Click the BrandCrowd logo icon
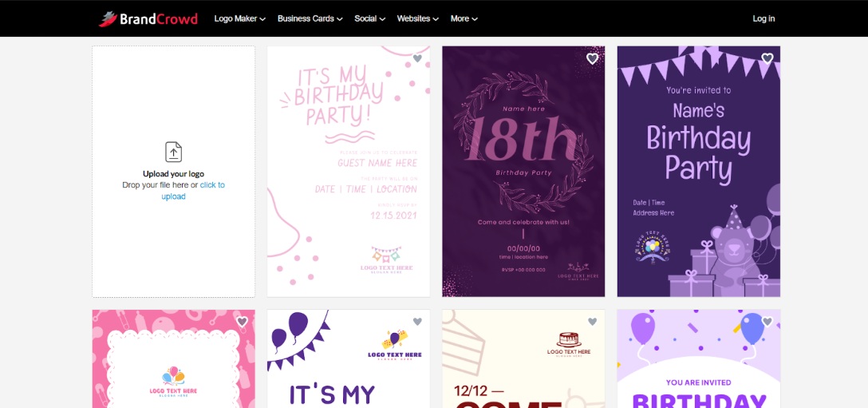Image resolution: width=868 pixels, height=408 pixels. click(108, 18)
